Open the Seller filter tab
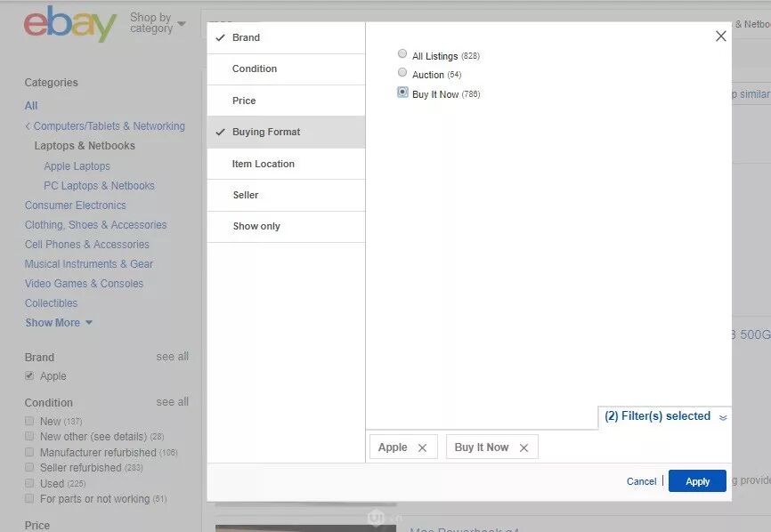Viewport: 771px width, 532px height. click(286, 195)
